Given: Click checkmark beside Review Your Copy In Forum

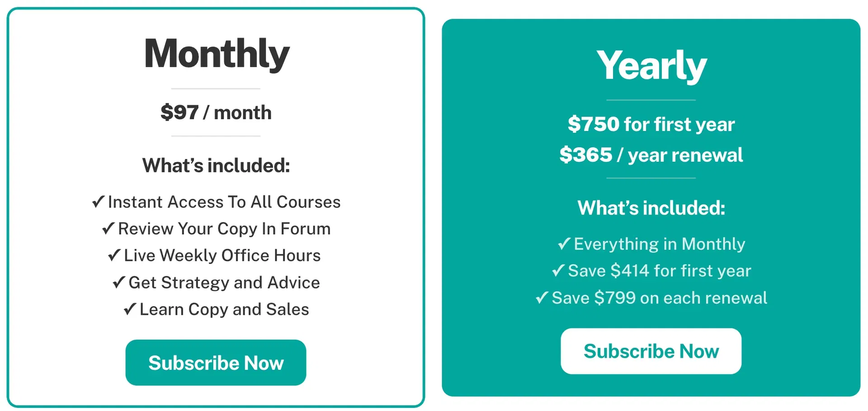Looking at the screenshot, I should (x=108, y=228).
